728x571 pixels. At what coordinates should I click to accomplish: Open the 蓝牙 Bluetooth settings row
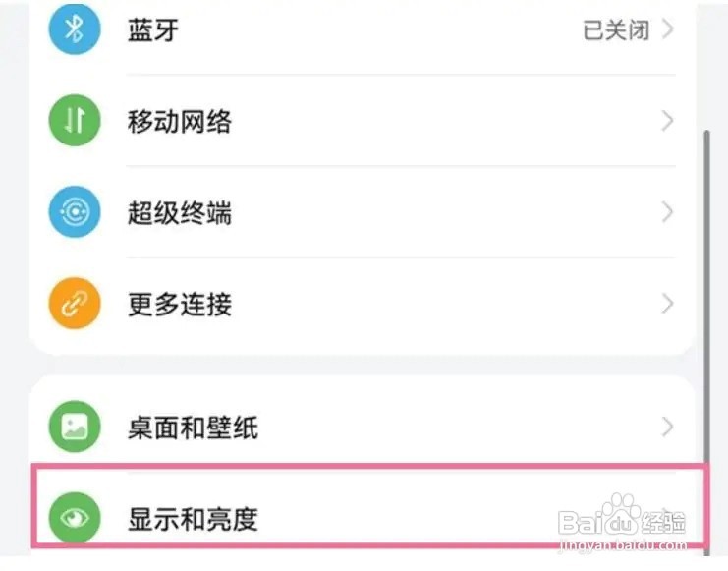(363, 30)
